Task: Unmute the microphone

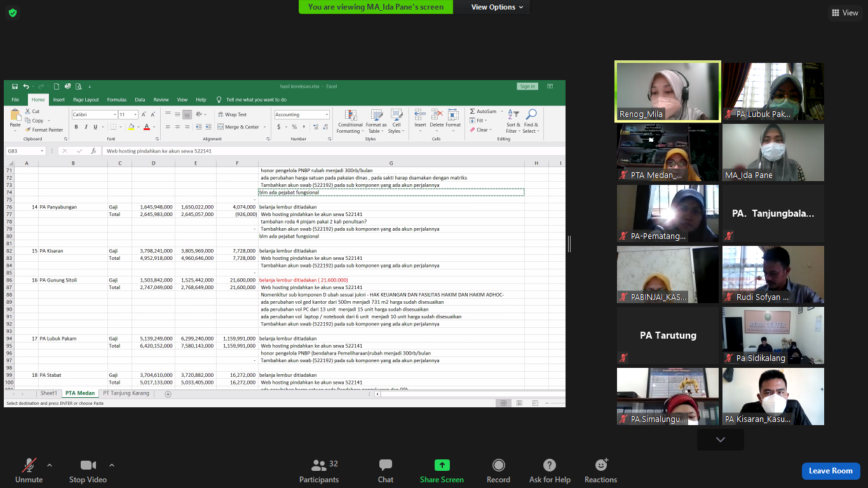Action: coord(29,471)
